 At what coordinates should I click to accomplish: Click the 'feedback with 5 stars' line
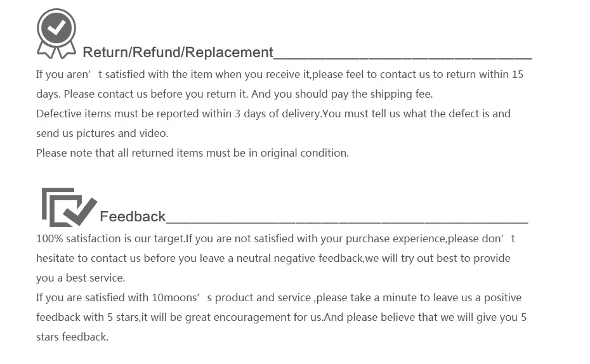pos(281,317)
